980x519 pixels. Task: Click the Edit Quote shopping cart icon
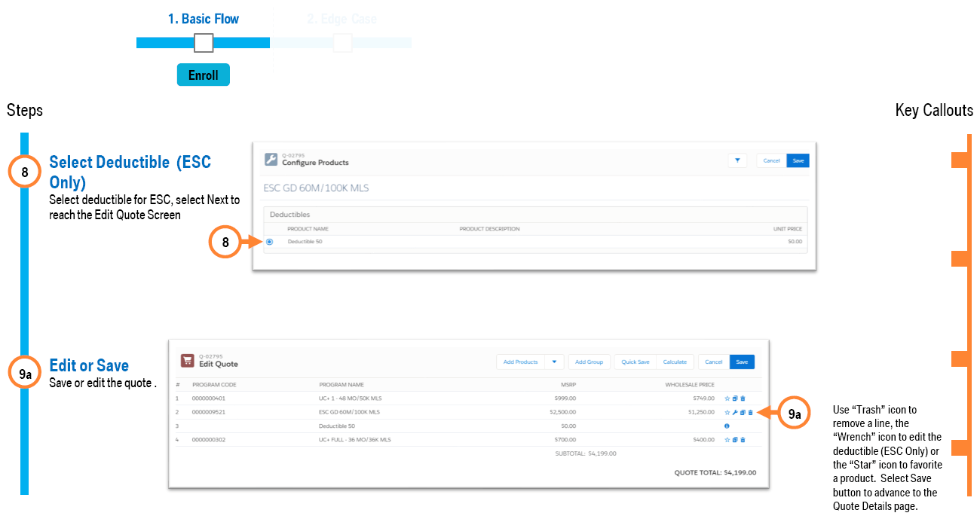pyautogui.click(x=188, y=361)
